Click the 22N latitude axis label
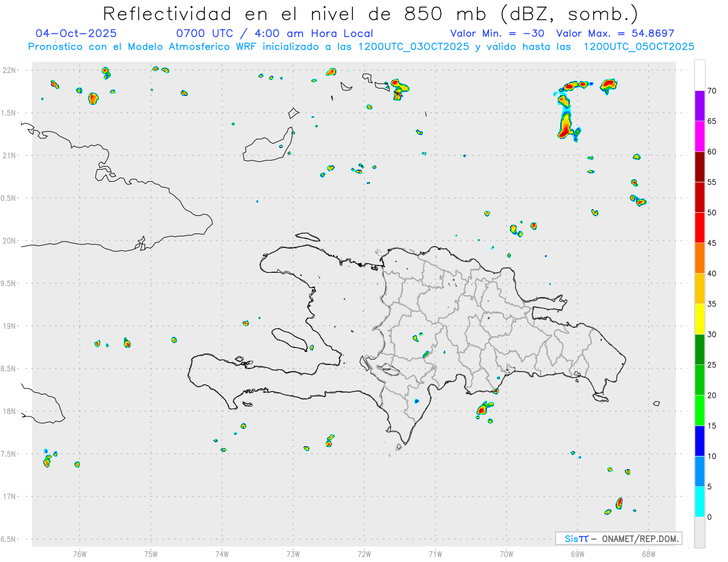This screenshot has height=562, width=728. coord(10,70)
